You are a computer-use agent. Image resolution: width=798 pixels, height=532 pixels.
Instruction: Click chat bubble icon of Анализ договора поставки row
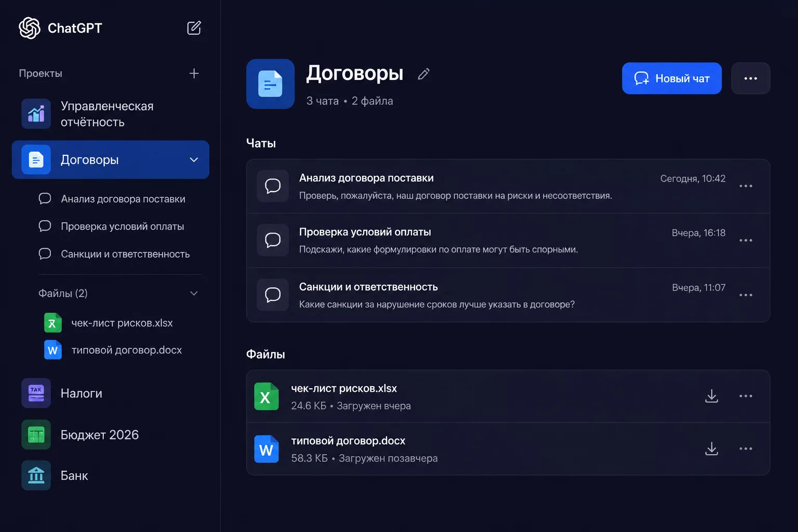273,186
